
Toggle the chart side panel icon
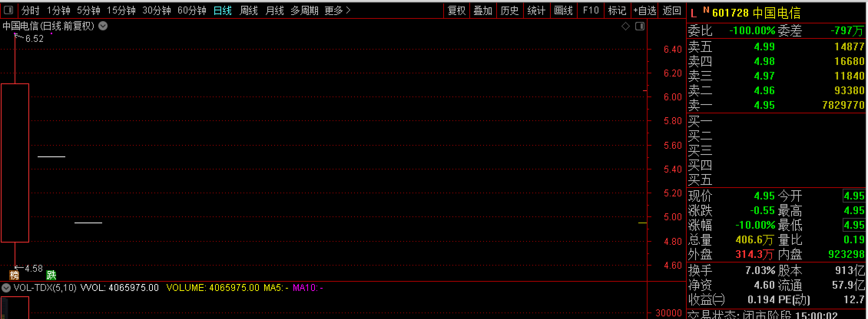pos(640,26)
